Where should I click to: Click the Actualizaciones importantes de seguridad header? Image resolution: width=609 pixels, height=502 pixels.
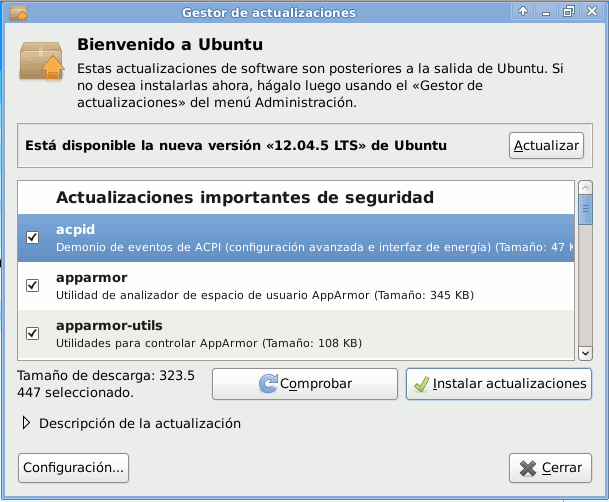(x=245, y=197)
